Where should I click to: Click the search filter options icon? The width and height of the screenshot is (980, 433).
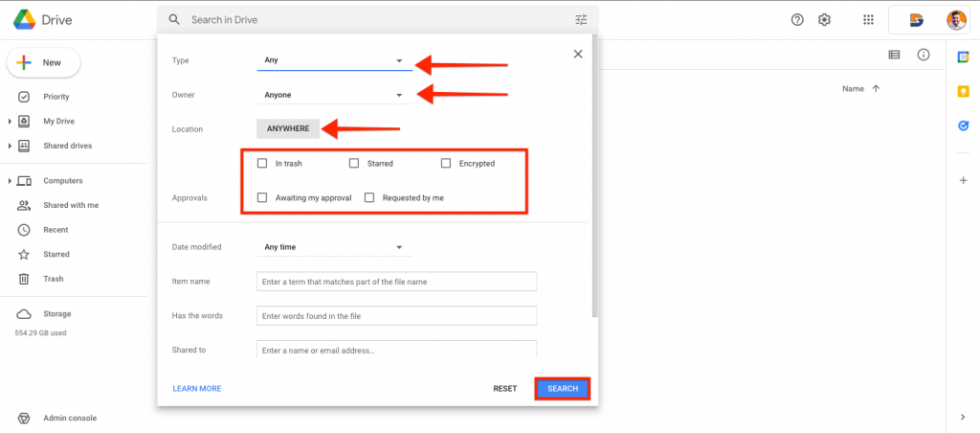581,20
